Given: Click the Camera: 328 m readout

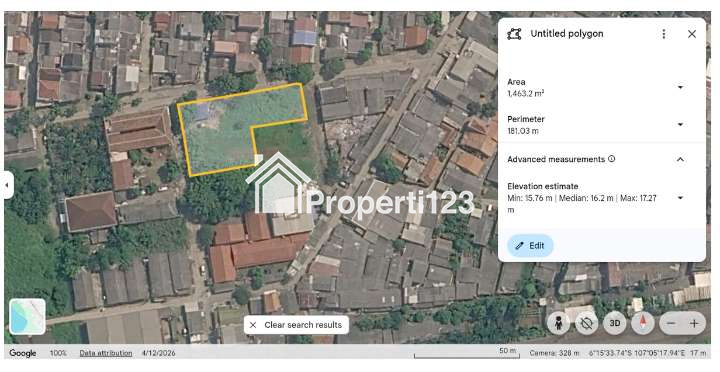Looking at the screenshot, I should pos(554,353).
